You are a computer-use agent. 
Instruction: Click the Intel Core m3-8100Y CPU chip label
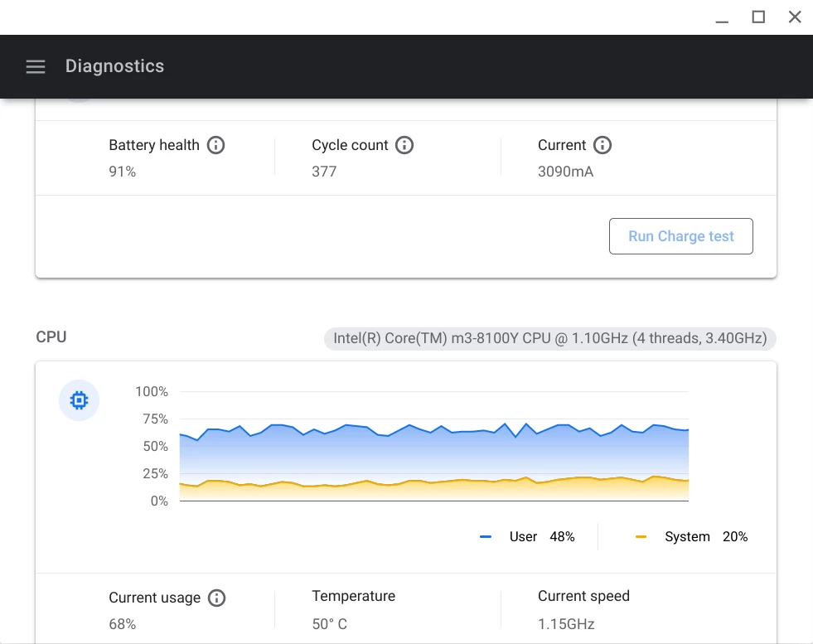tap(549, 339)
